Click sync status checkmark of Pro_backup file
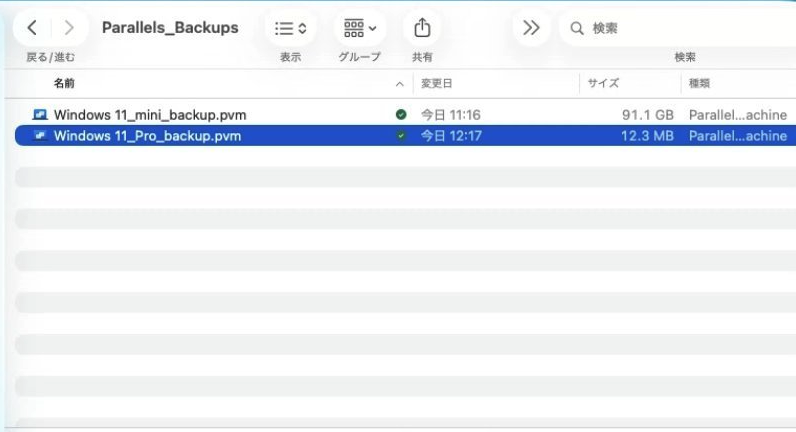796x432 pixels. pos(401,136)
